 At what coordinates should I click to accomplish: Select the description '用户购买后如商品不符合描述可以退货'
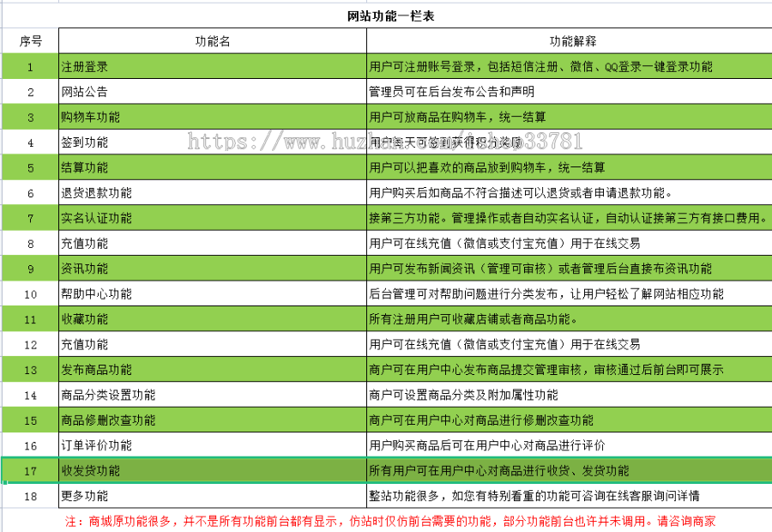point(570,193)
